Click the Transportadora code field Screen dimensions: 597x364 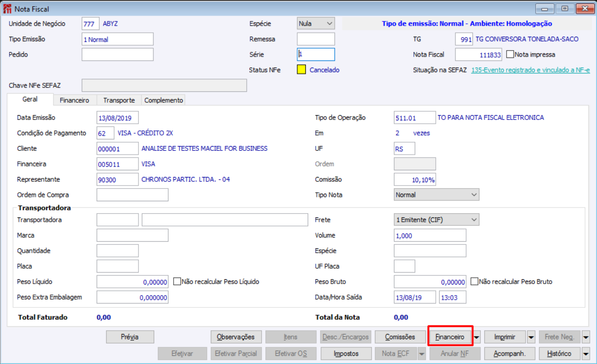[x=117, y=220]
